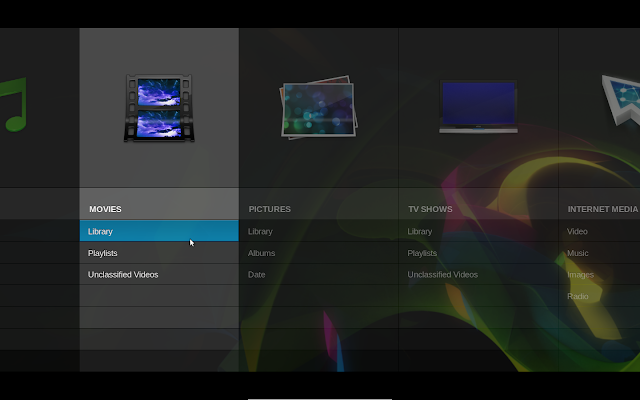Open Library under TV Shows
The image size is (640, 400).
(x=478, y=231)
